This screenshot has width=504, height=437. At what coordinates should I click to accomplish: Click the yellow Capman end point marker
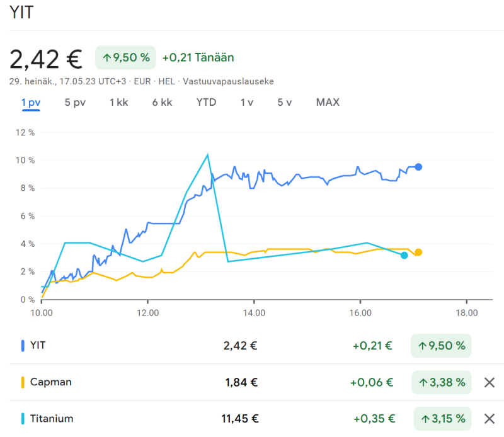tap(418, 253)
